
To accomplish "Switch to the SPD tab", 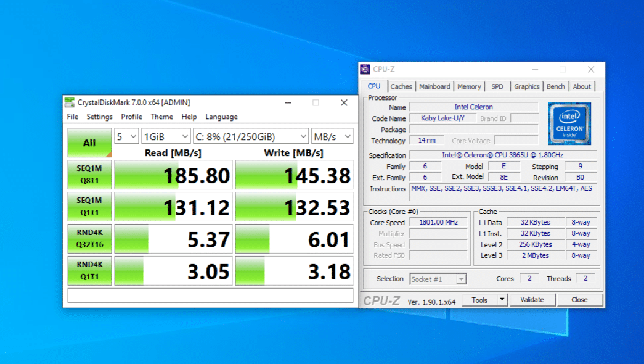I will (497, 86).
